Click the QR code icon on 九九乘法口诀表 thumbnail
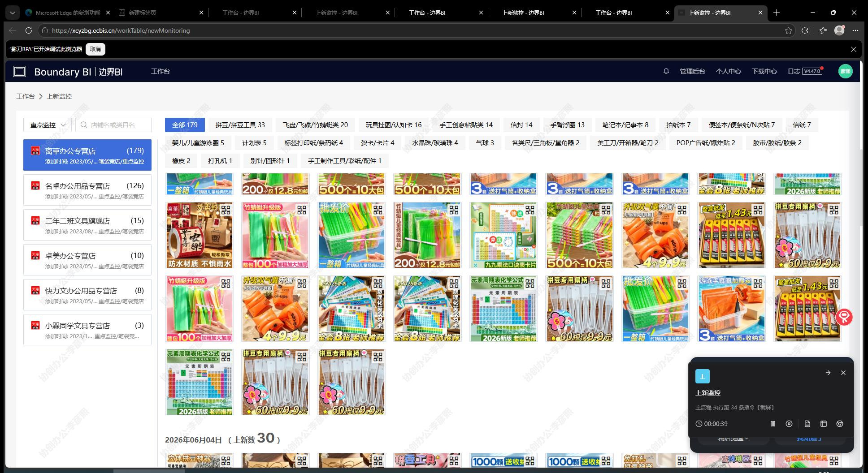Viewport: 868px width, 473px height. (530, 210)
